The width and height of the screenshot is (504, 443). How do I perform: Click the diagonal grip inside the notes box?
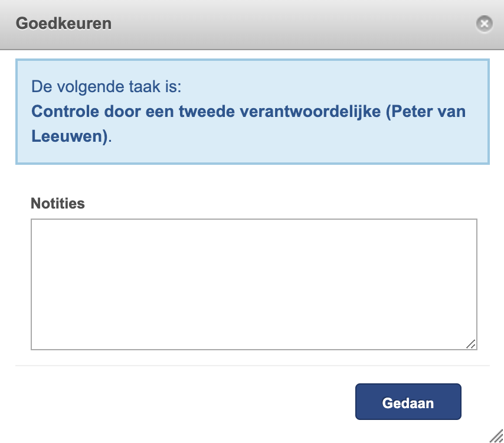pos(471,344)
